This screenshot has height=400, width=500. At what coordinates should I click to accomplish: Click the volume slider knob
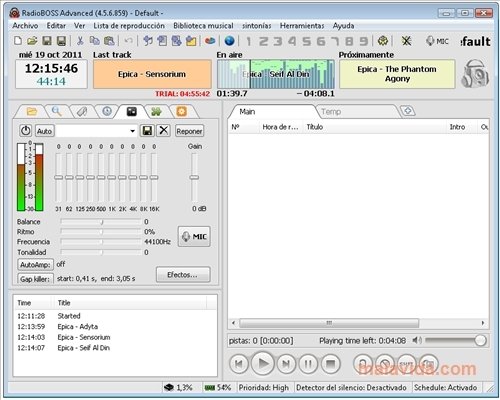[480, 340]
